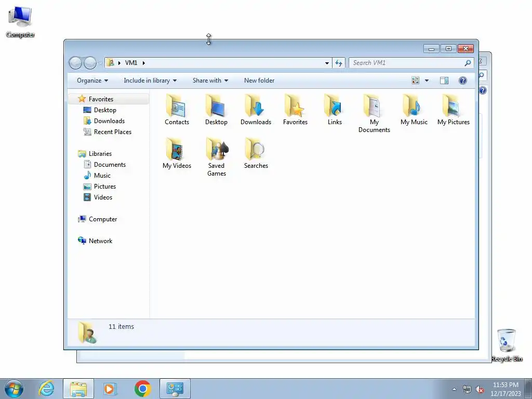Open Desktop in navigation pane
The image size is (532, 399).
tap(105, 110)
